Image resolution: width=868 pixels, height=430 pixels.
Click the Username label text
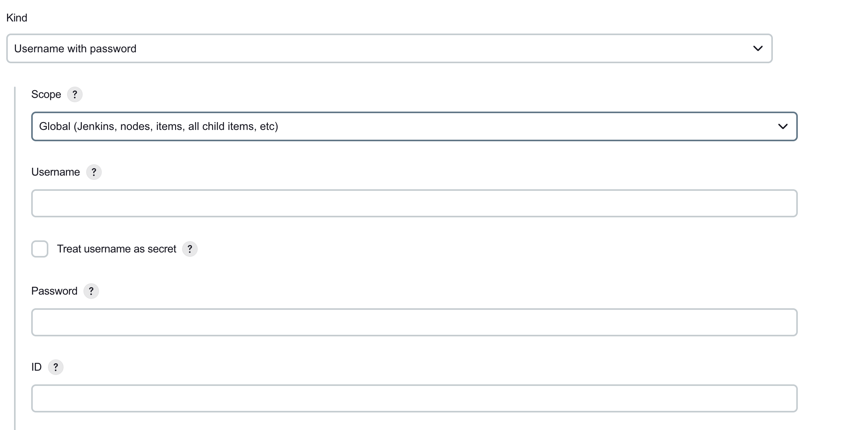click(x=55, y=172)
